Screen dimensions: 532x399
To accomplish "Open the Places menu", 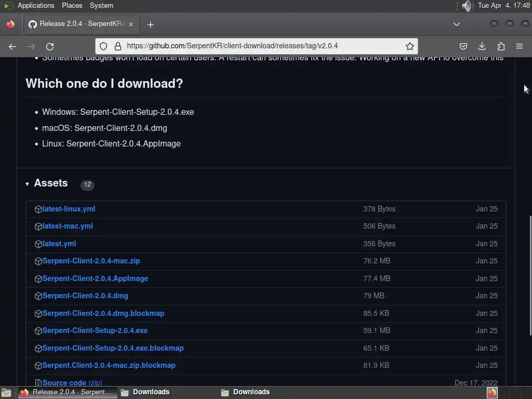I will tap(72, 5).
